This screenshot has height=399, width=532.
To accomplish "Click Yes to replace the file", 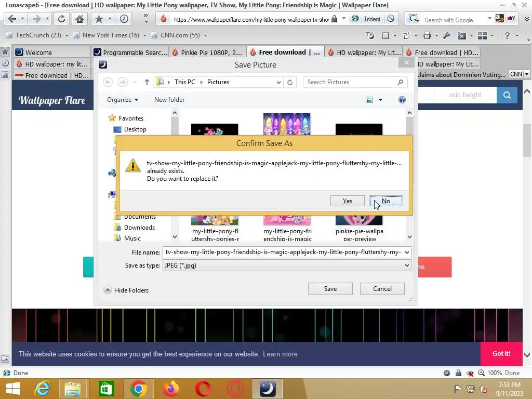I will [x=348, y=201].
